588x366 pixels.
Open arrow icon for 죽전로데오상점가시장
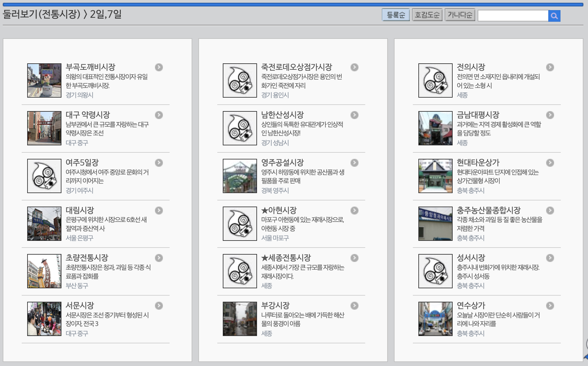(354, 67)
